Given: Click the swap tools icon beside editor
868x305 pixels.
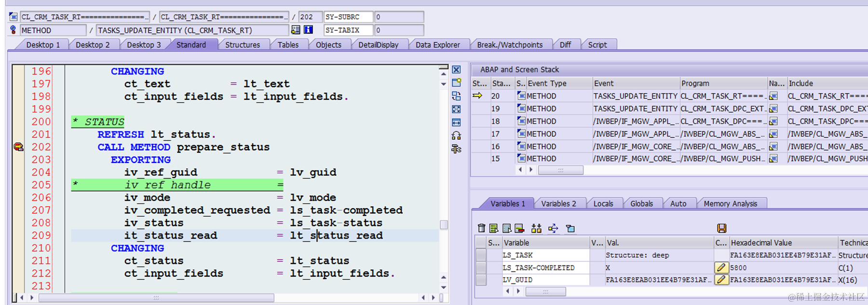Looking at the screenshot, I should tap(456, 135).
